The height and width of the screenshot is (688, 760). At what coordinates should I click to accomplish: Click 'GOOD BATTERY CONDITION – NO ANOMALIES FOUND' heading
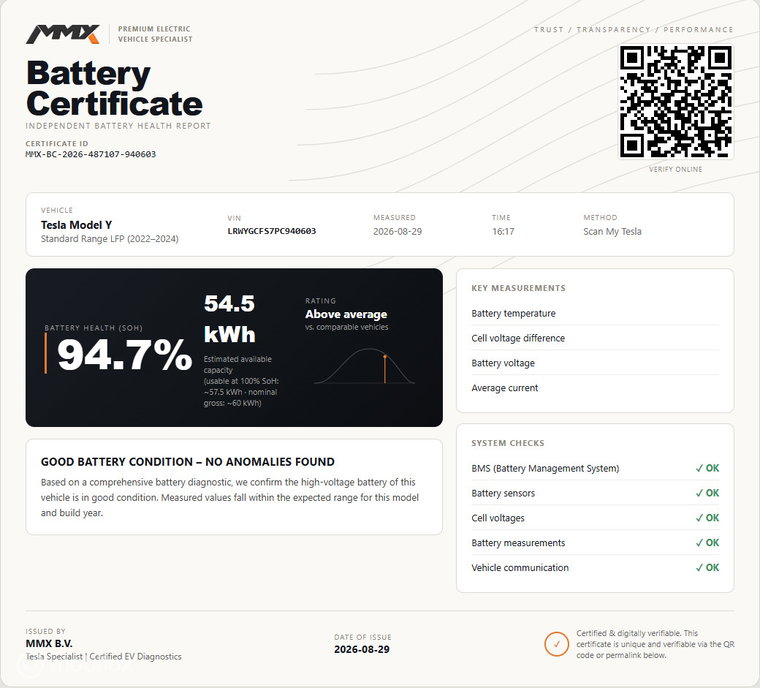[188, 462]
